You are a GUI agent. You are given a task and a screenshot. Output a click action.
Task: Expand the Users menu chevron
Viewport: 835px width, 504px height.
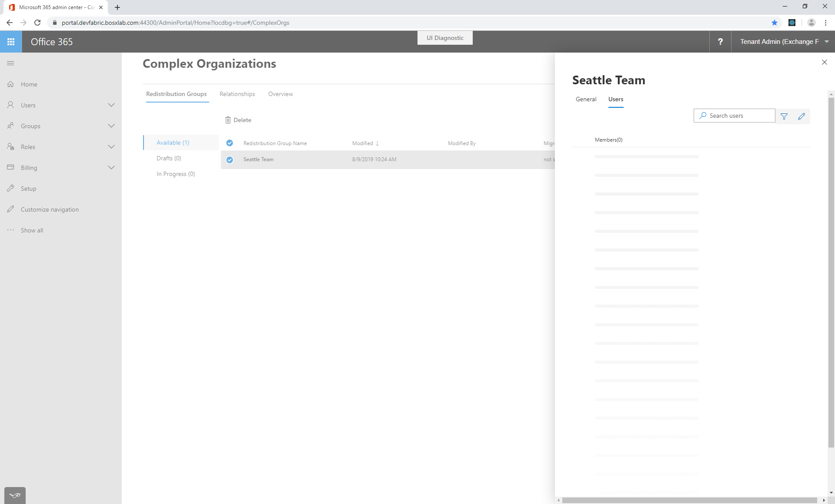click(x=111, y=105)
